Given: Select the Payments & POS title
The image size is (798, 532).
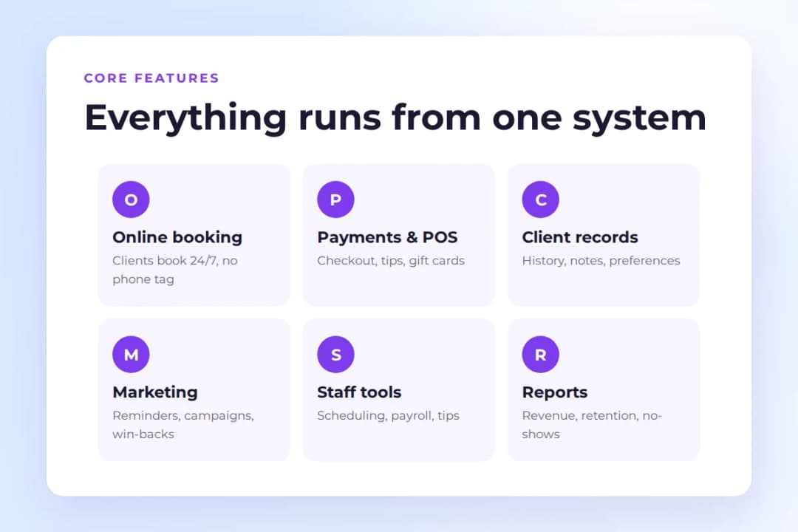Looking at the screenshot, I should 387,237.
